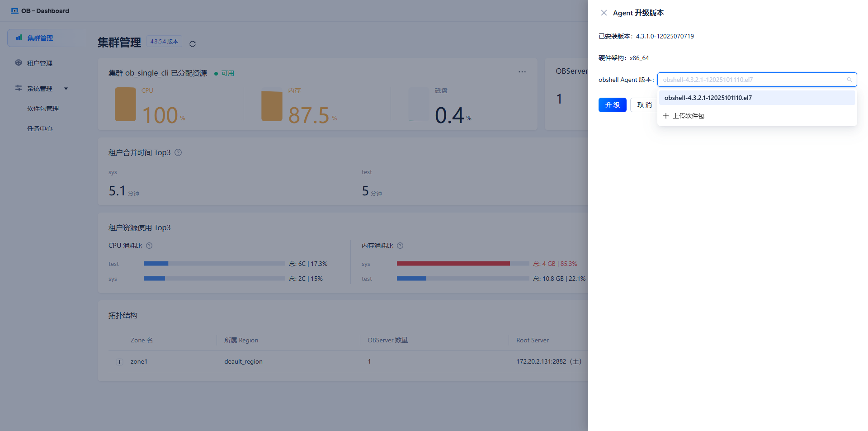
Task: Click the 取消 button
Action: pos(644,105)
